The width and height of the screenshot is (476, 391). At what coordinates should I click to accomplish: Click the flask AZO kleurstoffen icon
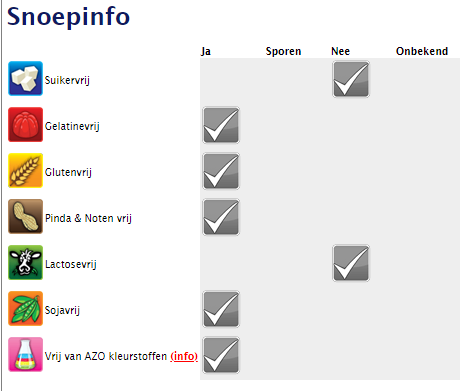(25, 354)
